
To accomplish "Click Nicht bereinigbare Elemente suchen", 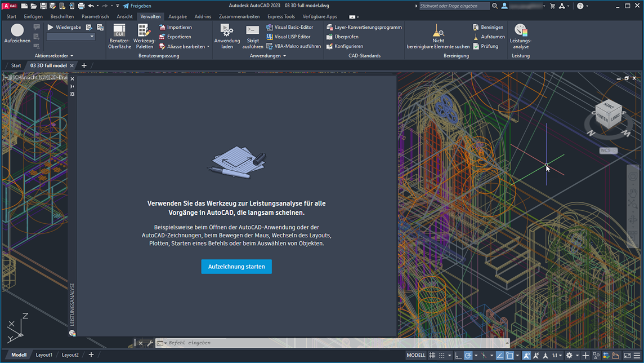I will [438, 36].
